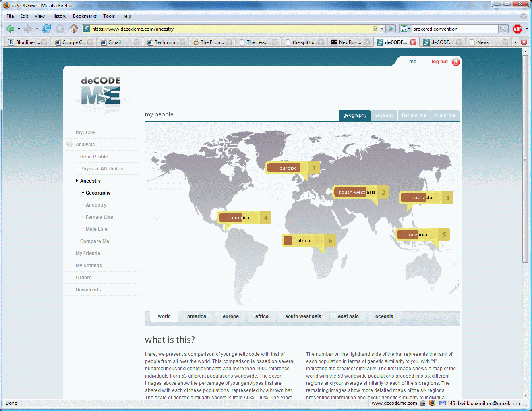Click the status bar padlock icon

[423, 403]
